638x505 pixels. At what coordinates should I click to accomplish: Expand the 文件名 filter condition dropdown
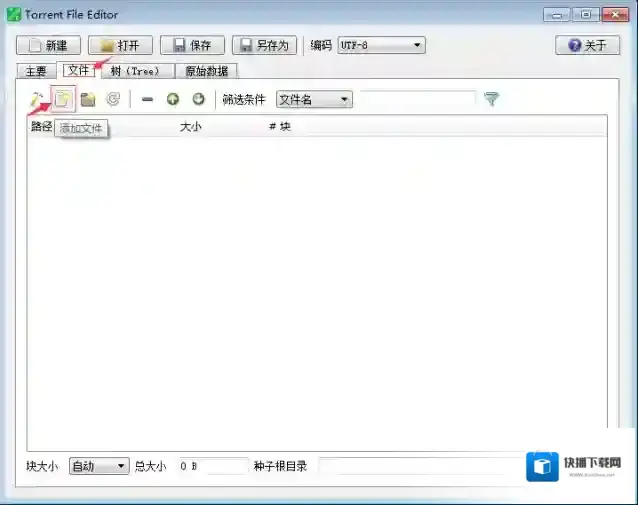(314, 99)
